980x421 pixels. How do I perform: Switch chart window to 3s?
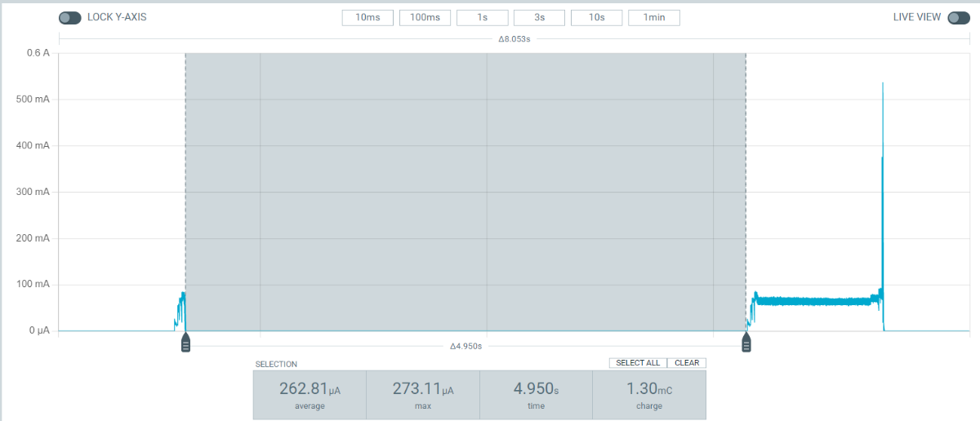tap(539, 18)
